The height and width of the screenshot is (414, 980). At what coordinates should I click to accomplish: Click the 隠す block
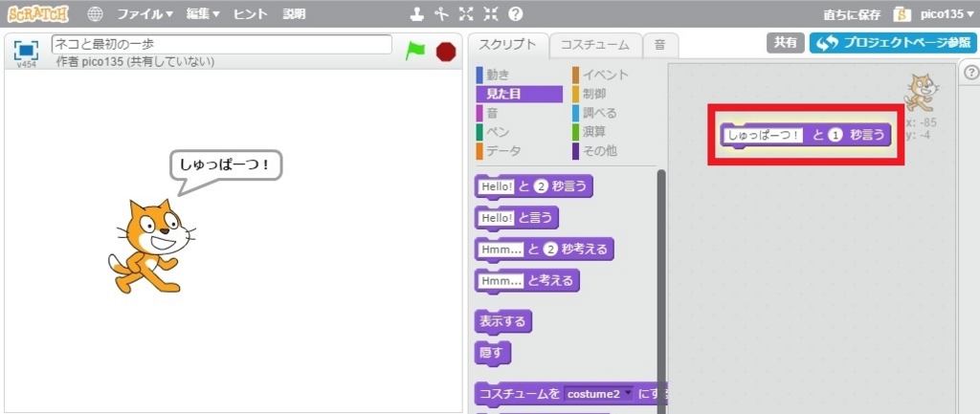[x=493, y=354]
